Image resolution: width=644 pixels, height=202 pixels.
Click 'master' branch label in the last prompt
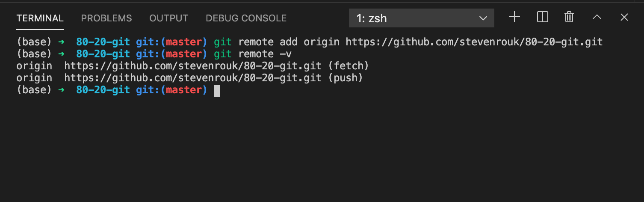tap(184, 90)
